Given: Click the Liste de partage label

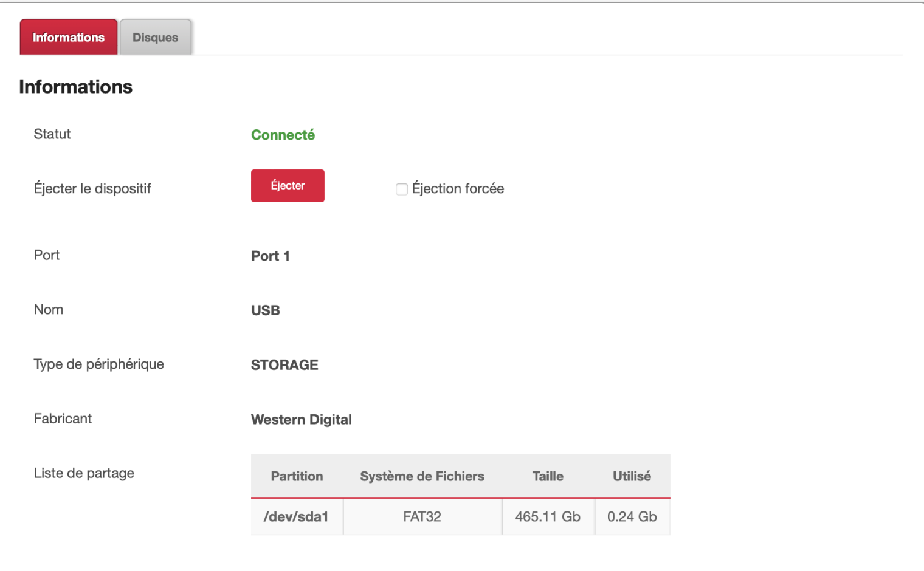Looking at the screenshot, I should tap(84, 473).
